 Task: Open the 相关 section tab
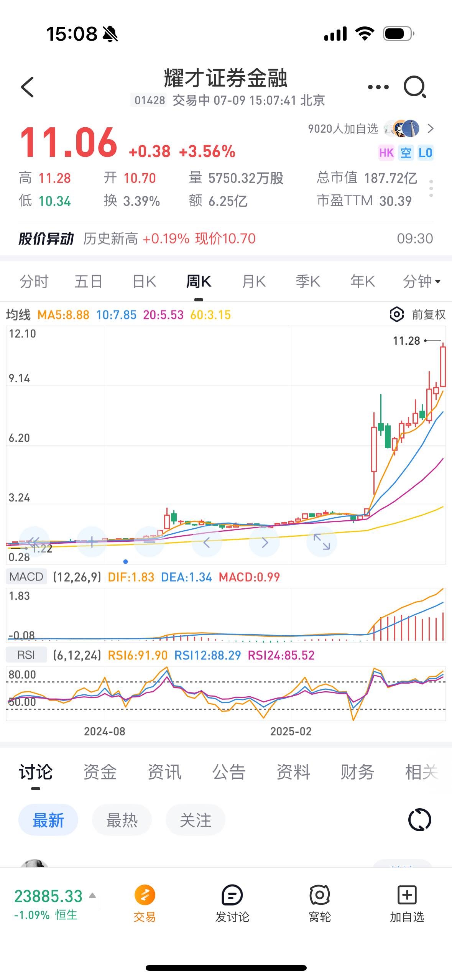422,772
